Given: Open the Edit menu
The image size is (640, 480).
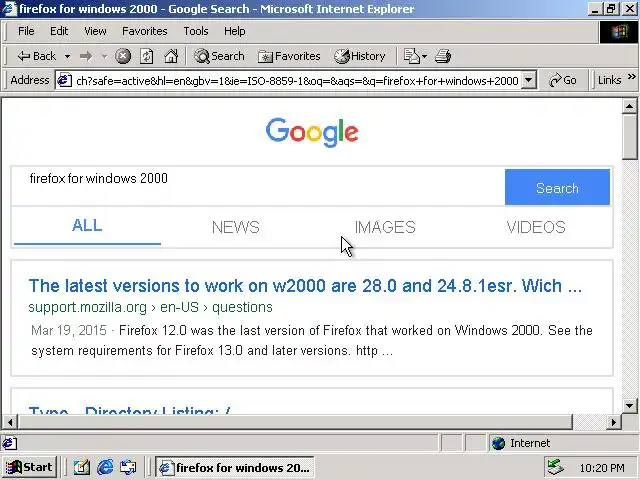Looking at the screenshot, I should (59, 31).
